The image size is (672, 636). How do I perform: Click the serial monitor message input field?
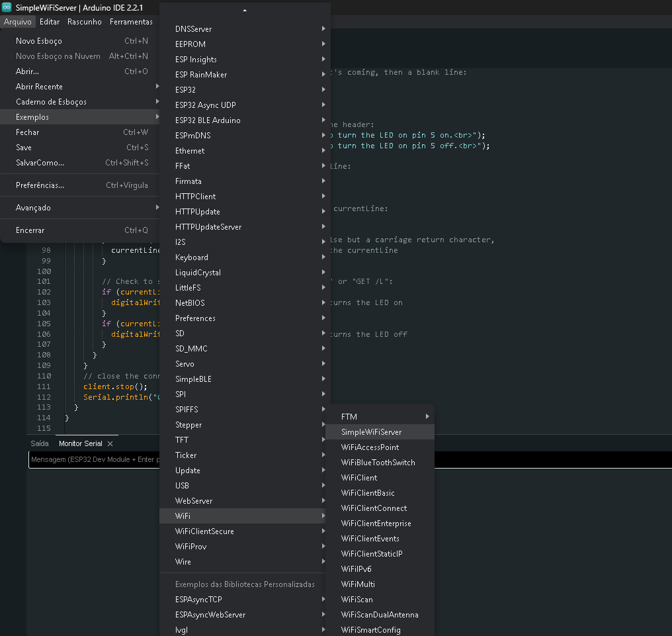coord(93,460)
